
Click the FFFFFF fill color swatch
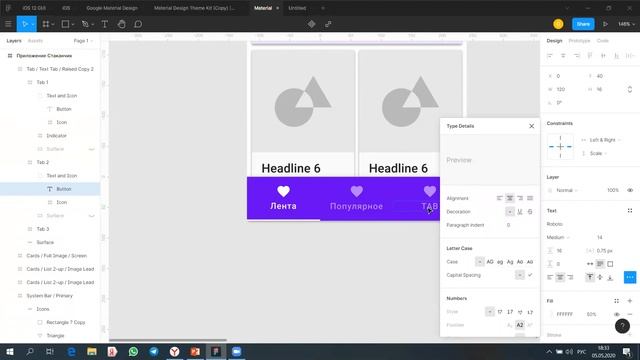[x=551, y=314]
